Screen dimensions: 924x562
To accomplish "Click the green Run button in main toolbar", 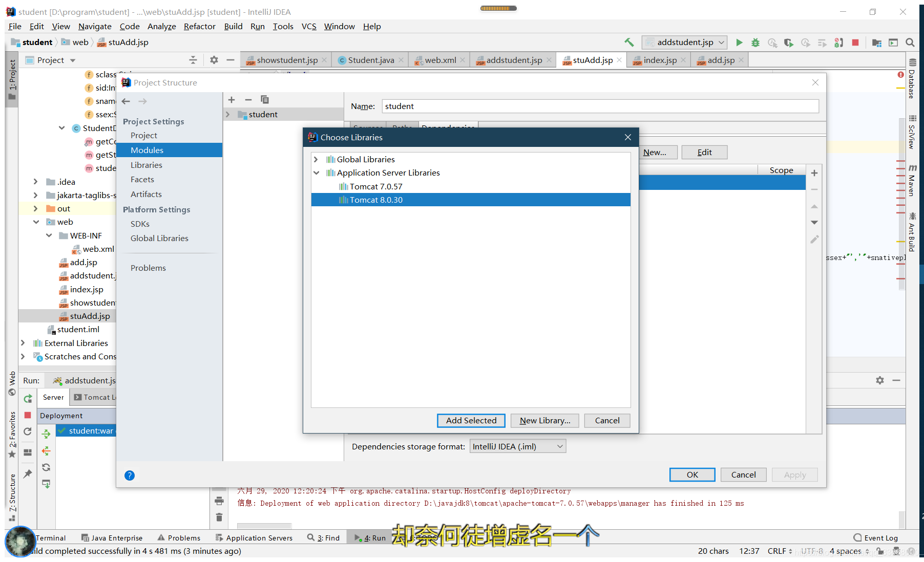I will pos(739,42).
